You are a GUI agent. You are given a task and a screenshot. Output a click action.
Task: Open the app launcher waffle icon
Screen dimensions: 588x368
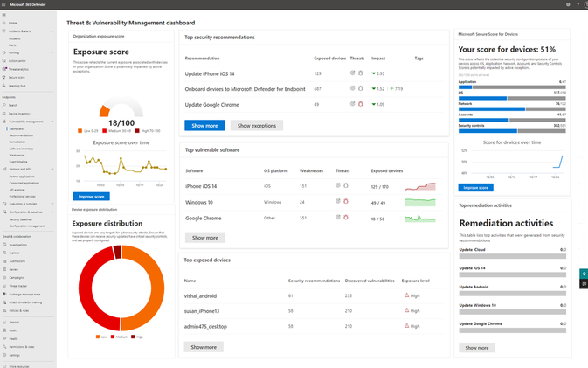[x=3, y=4]
